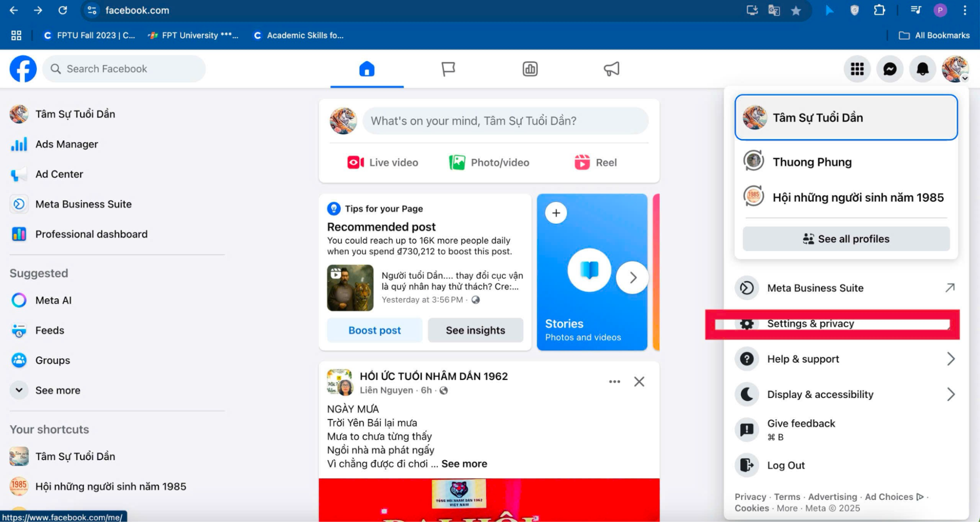This screenshot has width=980, height=522.
Task: Open the browser apps grid shortcut
Action: 16,35
